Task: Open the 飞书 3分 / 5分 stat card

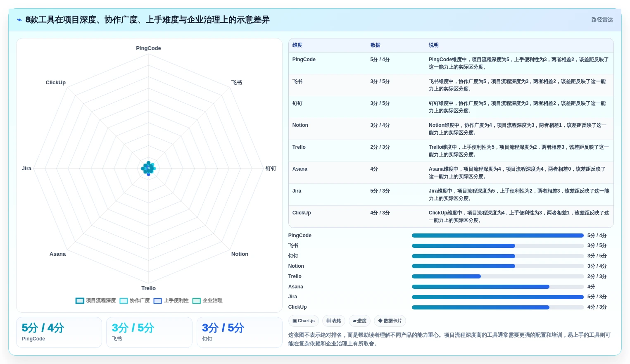Action: [x=149, y=333]
